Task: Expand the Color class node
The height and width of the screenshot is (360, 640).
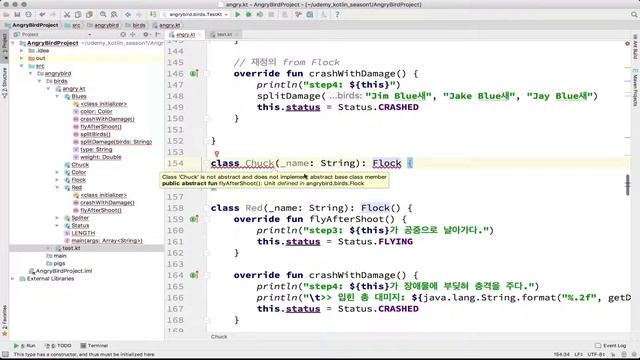Action: (x=58, y=173)
